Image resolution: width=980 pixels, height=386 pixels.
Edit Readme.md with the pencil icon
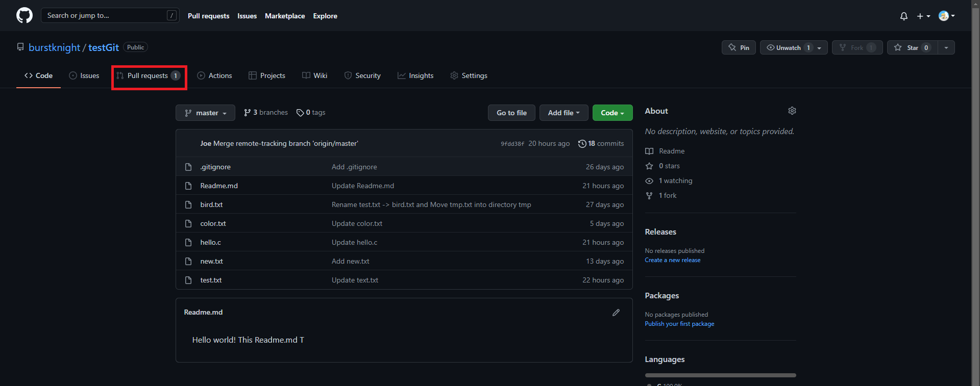pyautogui.click(x=616, y=312)
